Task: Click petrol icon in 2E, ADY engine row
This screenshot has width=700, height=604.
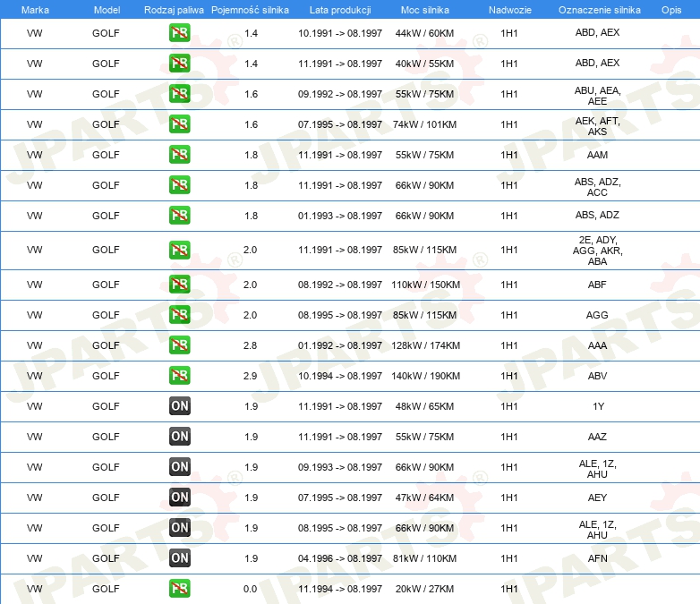Action: point(179,250)
